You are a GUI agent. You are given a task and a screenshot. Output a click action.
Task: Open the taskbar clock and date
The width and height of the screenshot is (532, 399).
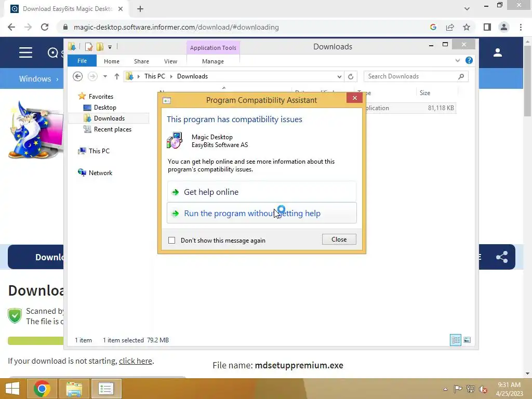509,389
